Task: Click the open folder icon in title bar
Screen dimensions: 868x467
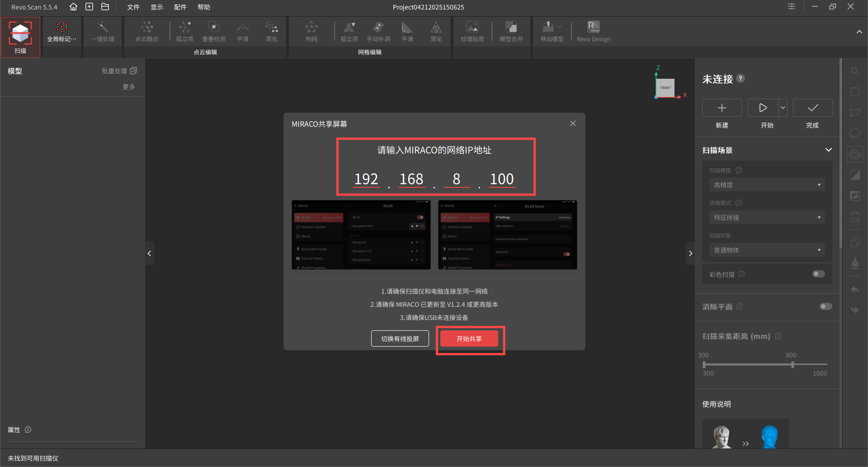Action: coord(105,7)
